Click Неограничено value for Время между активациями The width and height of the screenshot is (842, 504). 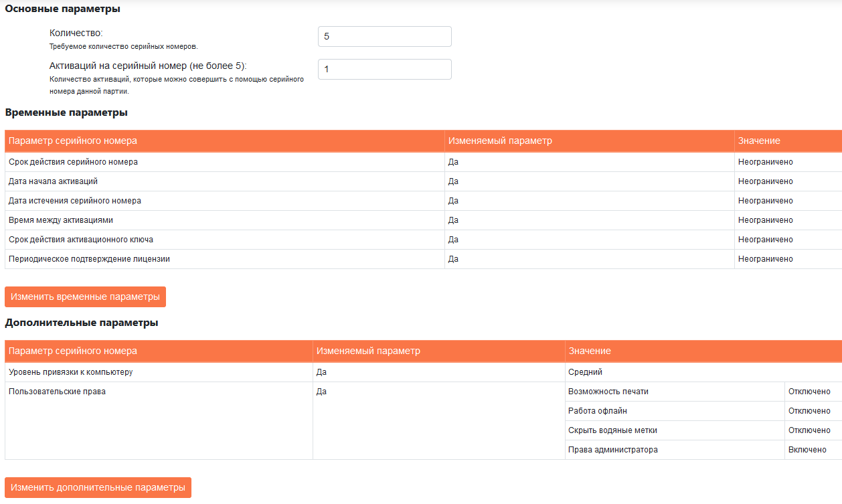coord(765,220)
